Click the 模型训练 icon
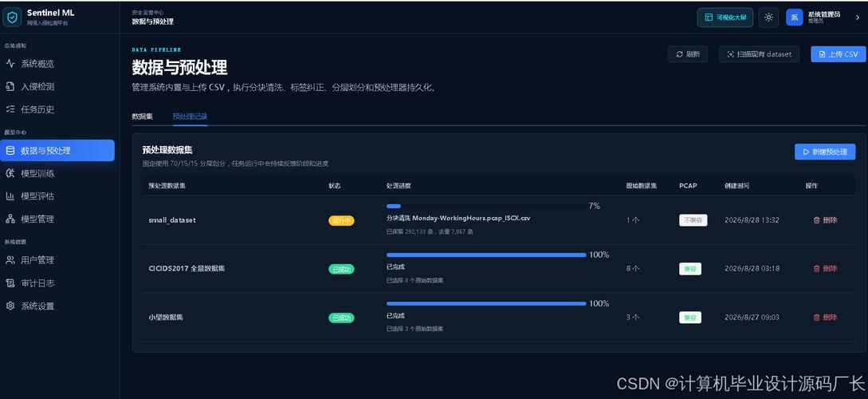 10,173
